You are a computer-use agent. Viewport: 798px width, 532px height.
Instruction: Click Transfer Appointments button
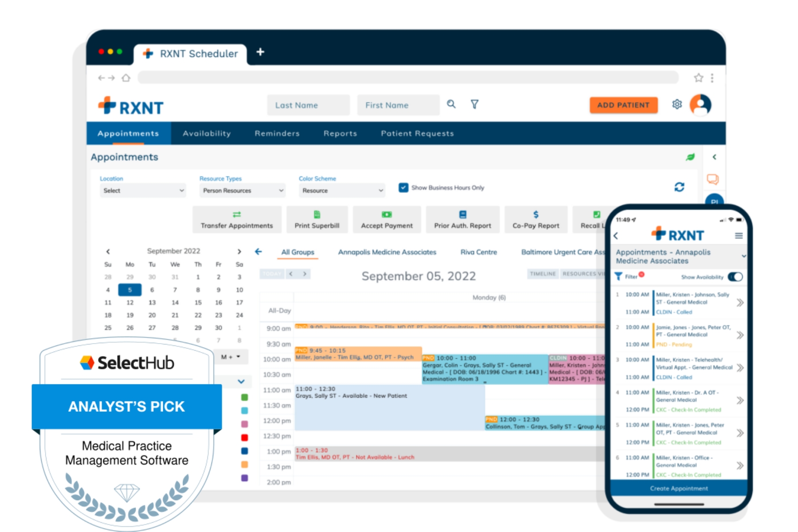[237, 219]
